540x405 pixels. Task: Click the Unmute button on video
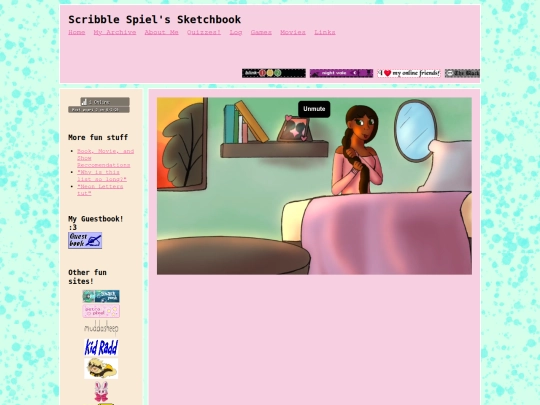pyautogui.click(x=314, y=109)
